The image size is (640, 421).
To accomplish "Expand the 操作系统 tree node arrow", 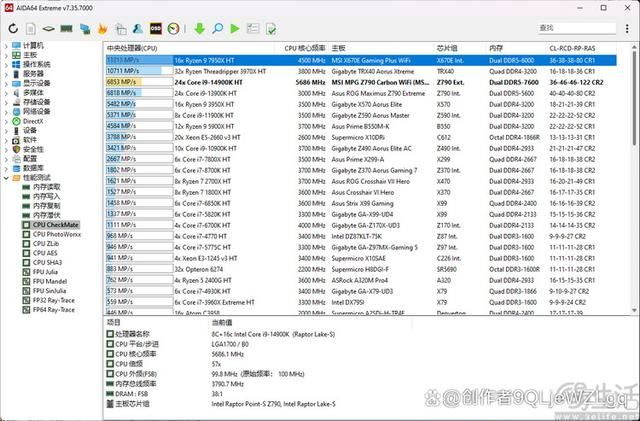I will [x=6, y=65].
